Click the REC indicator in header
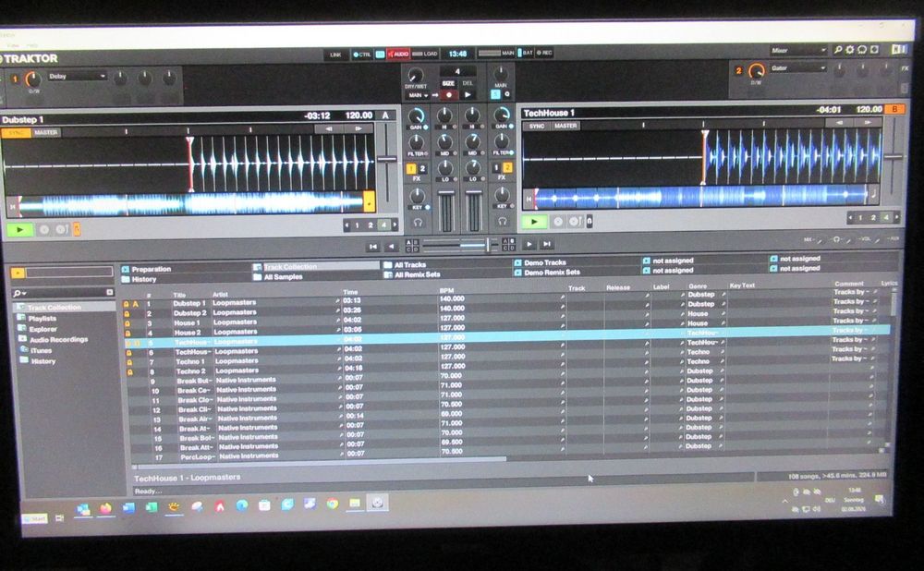 tap(544, 53)
